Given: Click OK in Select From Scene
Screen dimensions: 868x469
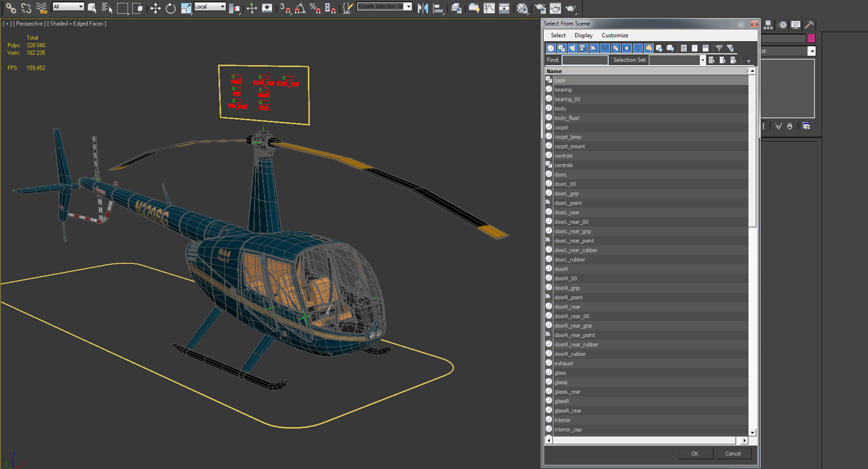Looking at the screenshot, I should coord(695,454).
